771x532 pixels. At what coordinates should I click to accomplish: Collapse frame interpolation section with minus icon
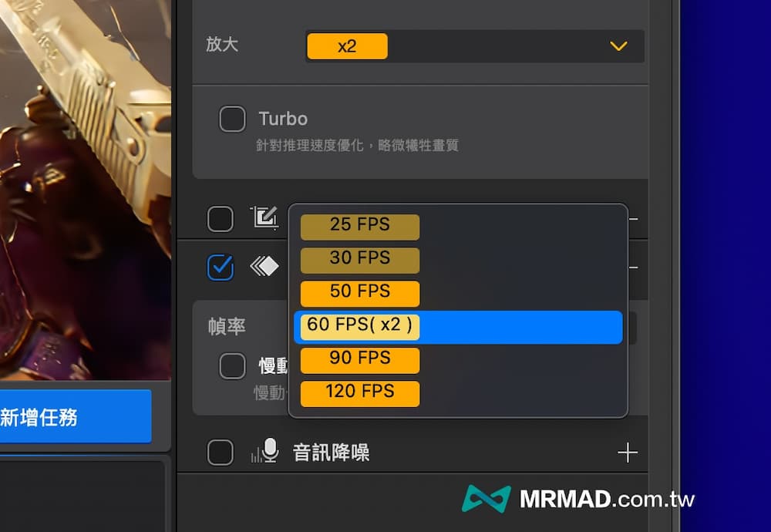click(633, 268)
